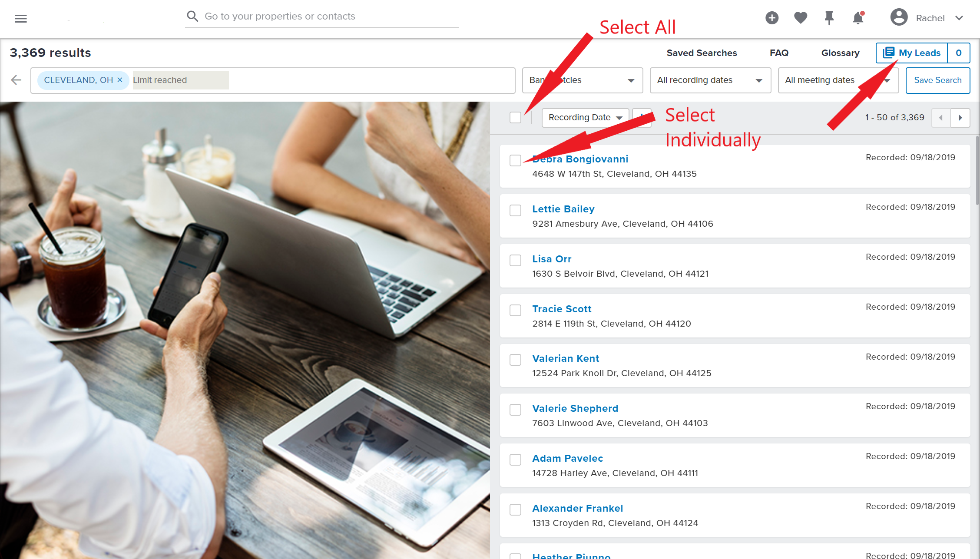Open My Leads list
This screenshot has height=559, width=980.
pyautogui.click(x=911, y=53)
